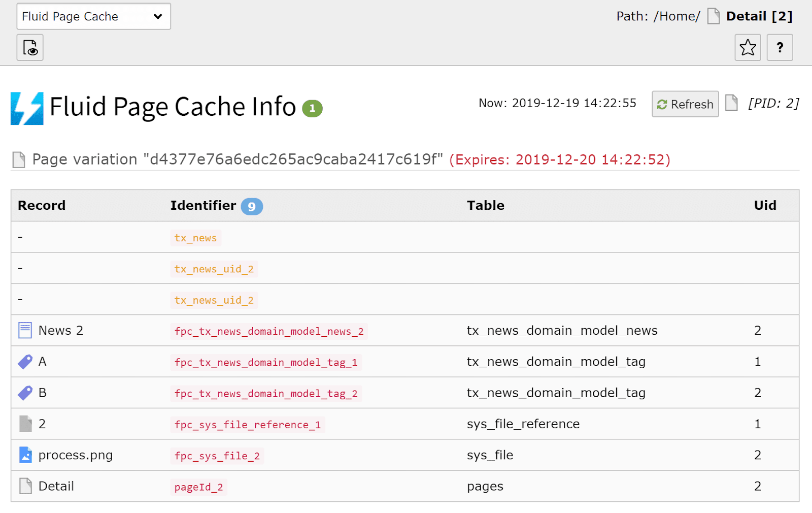Open the Fluid Page Cache module selector dropdown

point(93,16)
